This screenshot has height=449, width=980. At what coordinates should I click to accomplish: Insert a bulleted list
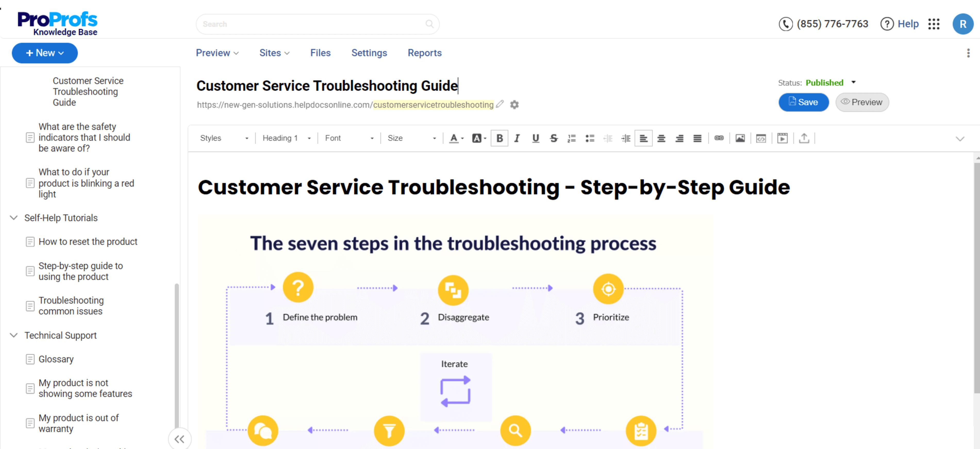[590, 138]
